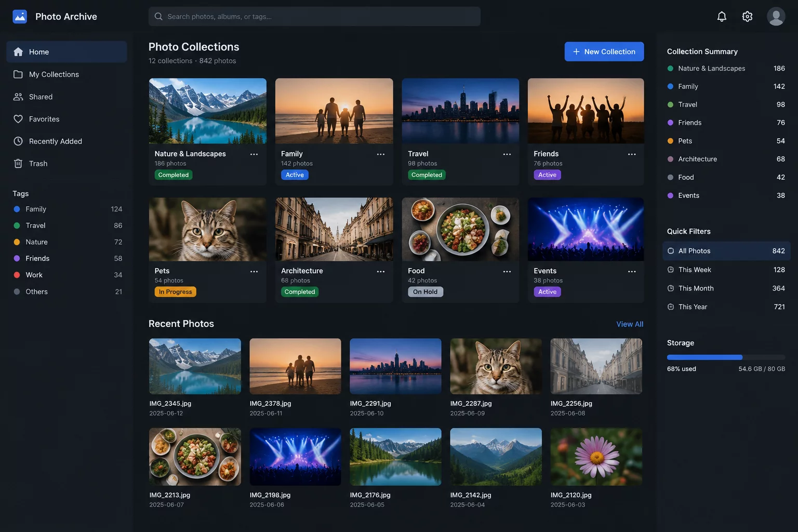The height and width of the screenshot is (532, 798).
Task: Select the All Photos quick filter
Action: point(726,251)
